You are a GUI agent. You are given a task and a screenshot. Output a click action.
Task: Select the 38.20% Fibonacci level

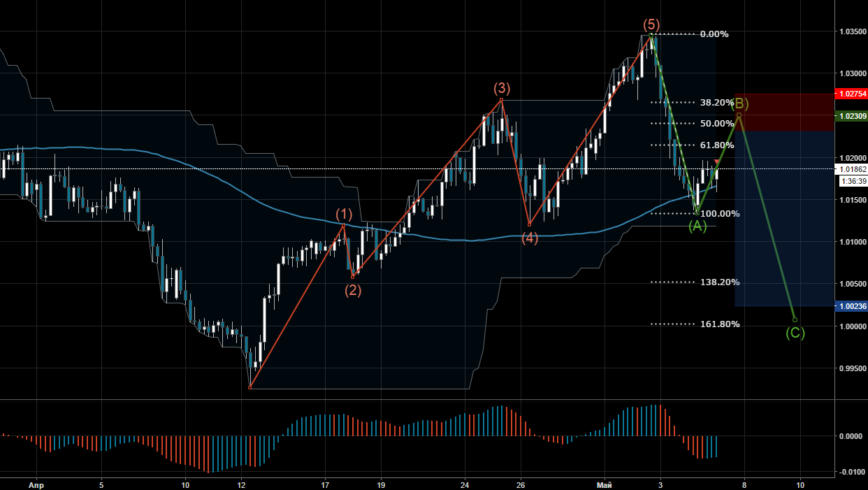tap(716, 102)
